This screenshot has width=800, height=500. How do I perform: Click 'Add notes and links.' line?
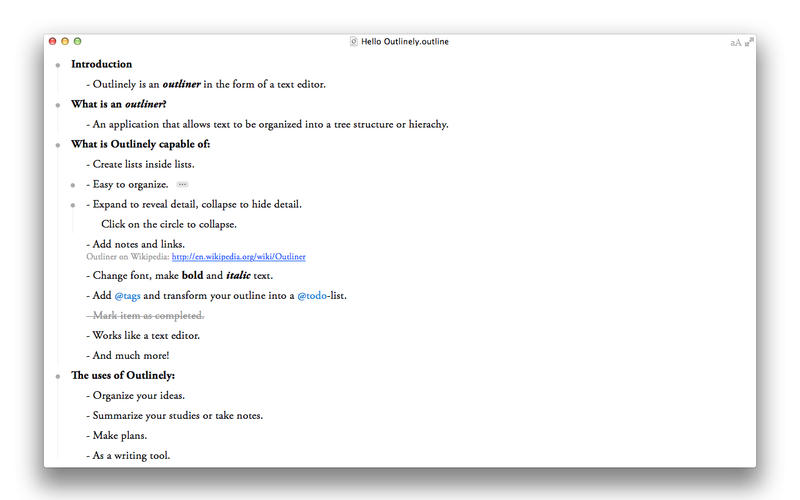coord(135,244)
